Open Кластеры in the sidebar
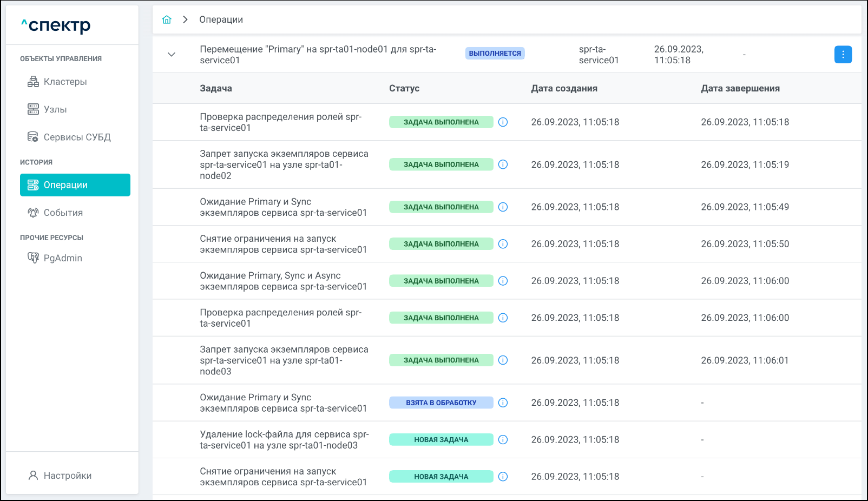Image resolution: width=868 pixels, height=501 pixels. (65, 82)
